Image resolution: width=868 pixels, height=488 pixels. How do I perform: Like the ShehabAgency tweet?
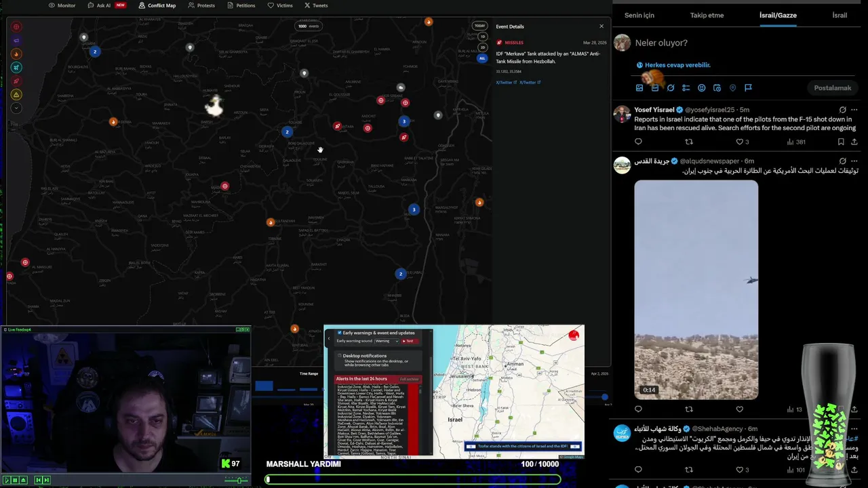tap(740, 470)
